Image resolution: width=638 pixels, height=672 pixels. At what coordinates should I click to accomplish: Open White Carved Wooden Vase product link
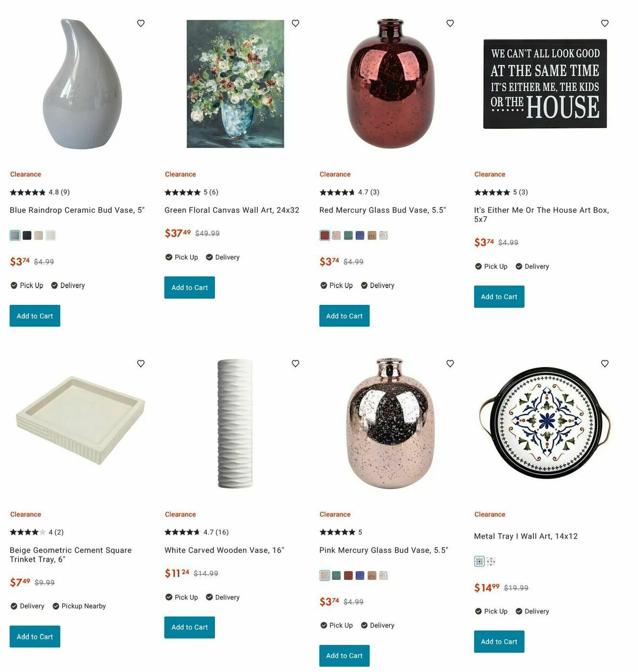coord(224,550)
